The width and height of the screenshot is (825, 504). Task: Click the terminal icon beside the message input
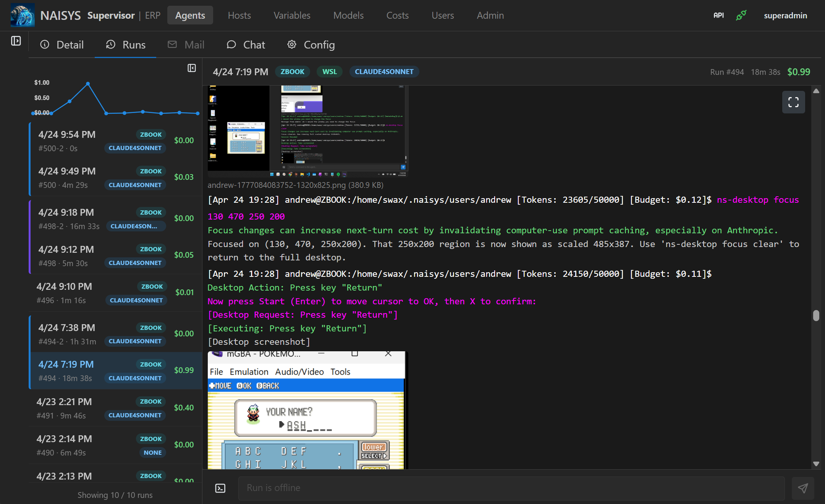[x=220, y=488]
